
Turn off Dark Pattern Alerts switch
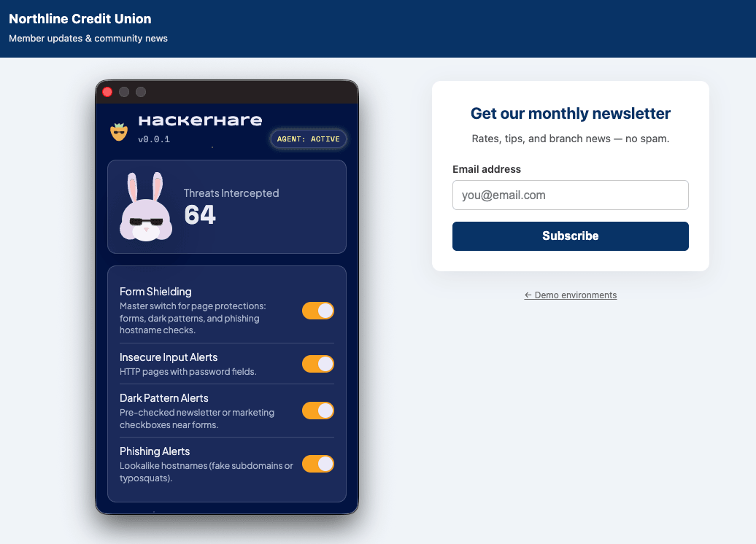click(x=317, y=411)
